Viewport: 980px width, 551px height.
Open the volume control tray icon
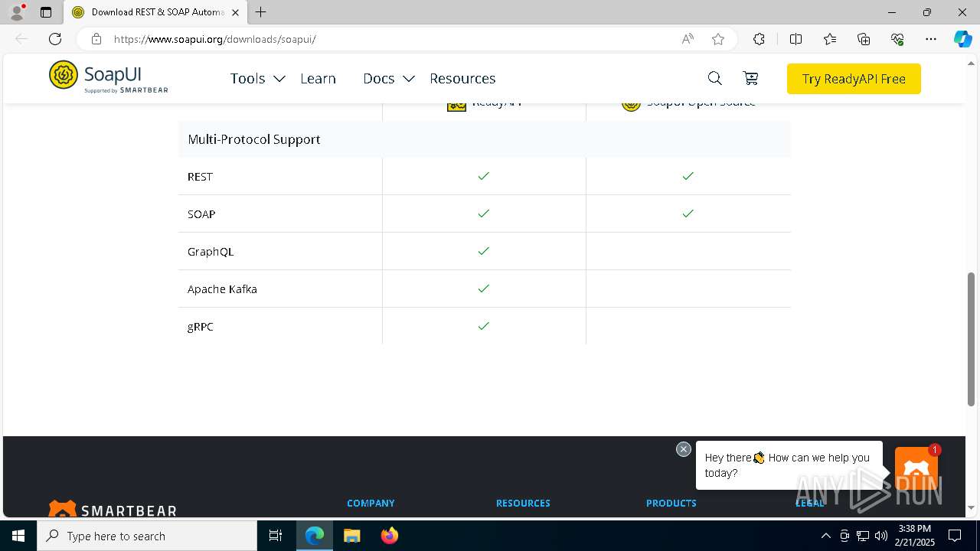click(880, 536)
